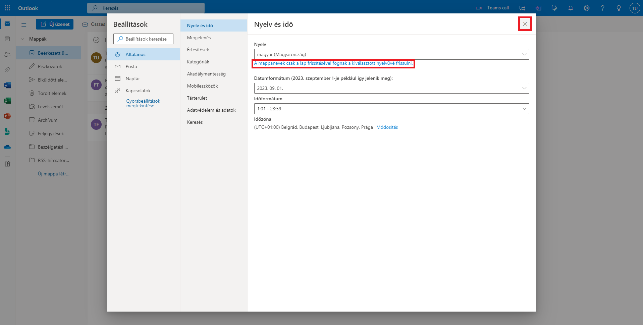Open OneDrive cloud icon in sidebar
This screenshot has width=644, height=325.
point(7,147)
